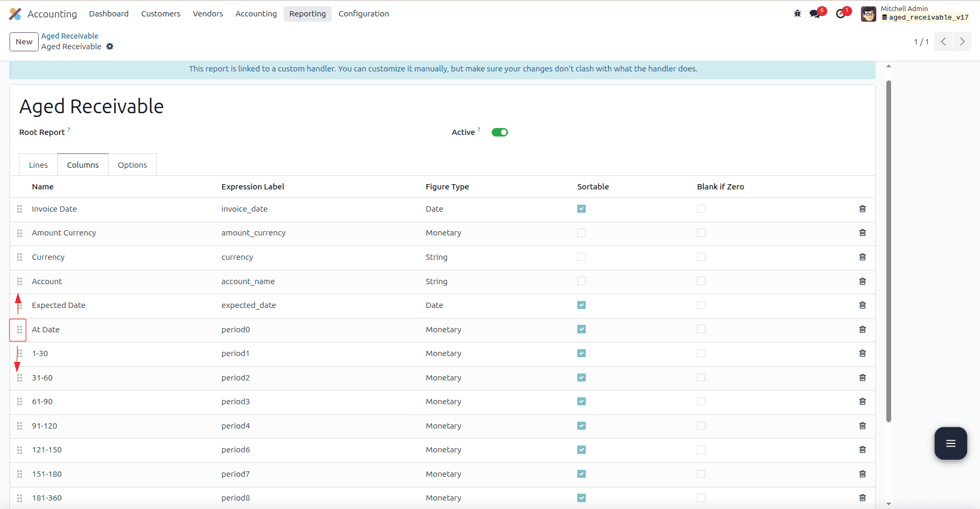
Task: Click the drag handle of Invoice Date row
Action: 20,209
